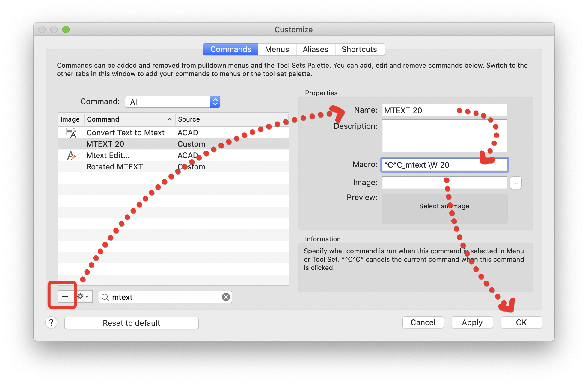Click the Apply button
588x385 pixels.
click(472, 322)
